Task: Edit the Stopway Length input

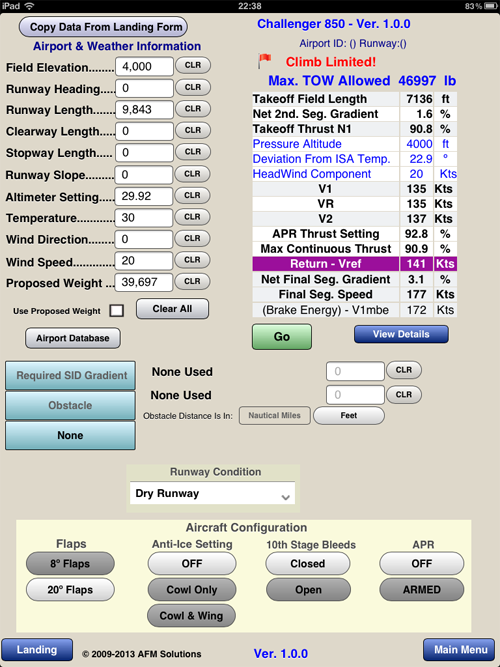Action: 144,153
